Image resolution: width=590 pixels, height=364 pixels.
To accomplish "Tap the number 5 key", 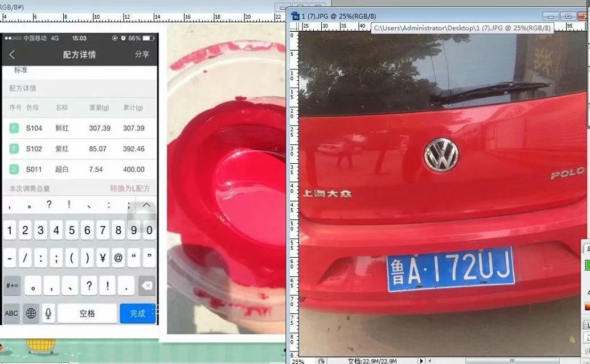I will coord(72,230).
